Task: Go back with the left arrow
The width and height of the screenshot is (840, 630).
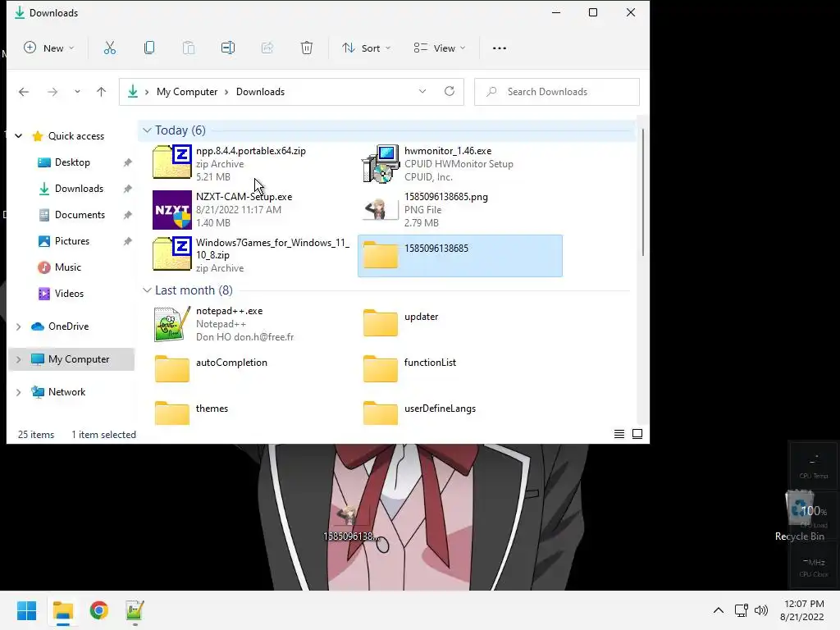Action: [x=24, y=92]
